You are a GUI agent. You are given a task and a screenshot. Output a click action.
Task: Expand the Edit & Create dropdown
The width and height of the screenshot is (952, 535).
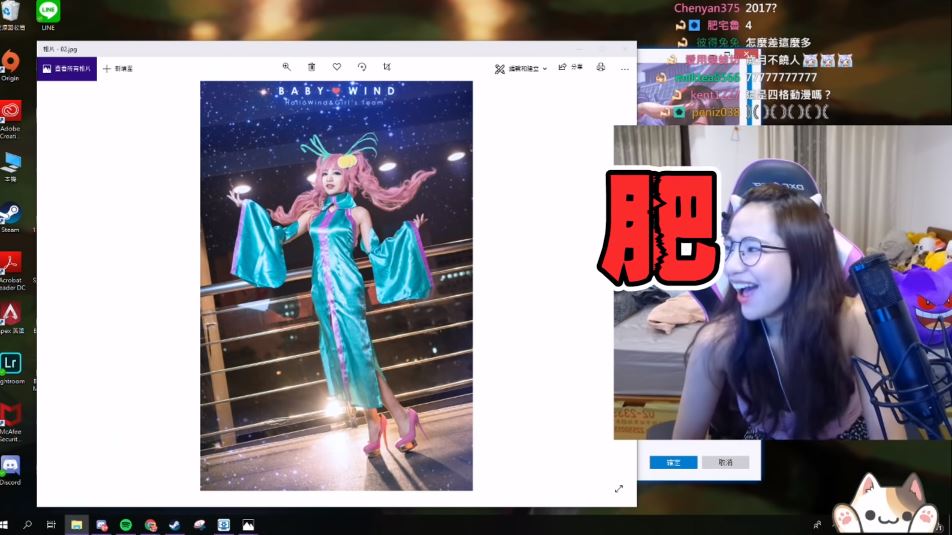coord(521,68)
